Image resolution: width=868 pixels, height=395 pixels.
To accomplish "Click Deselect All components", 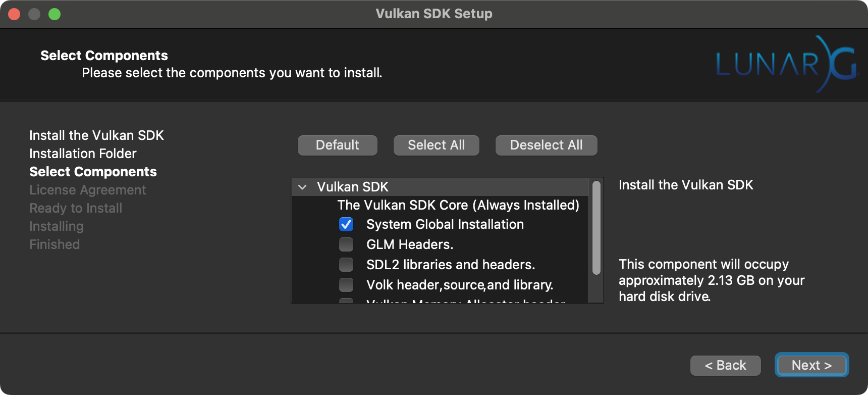I will (546, 145).
